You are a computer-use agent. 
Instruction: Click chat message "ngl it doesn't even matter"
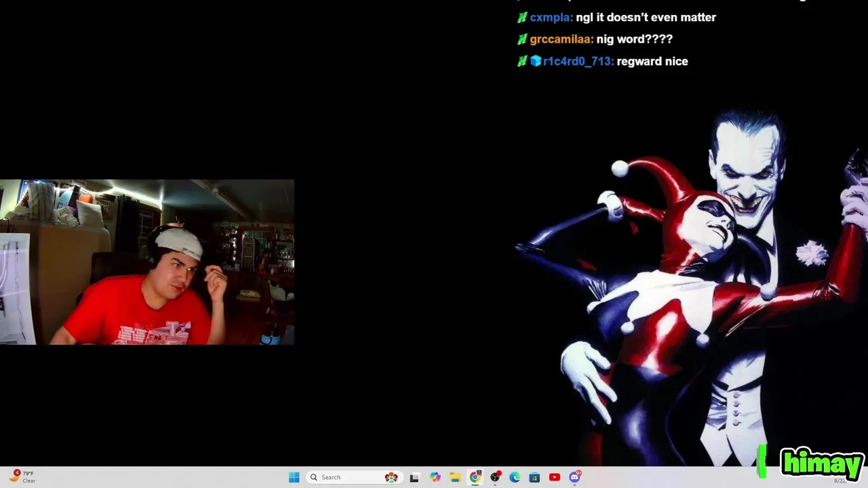tap(646, 18)
